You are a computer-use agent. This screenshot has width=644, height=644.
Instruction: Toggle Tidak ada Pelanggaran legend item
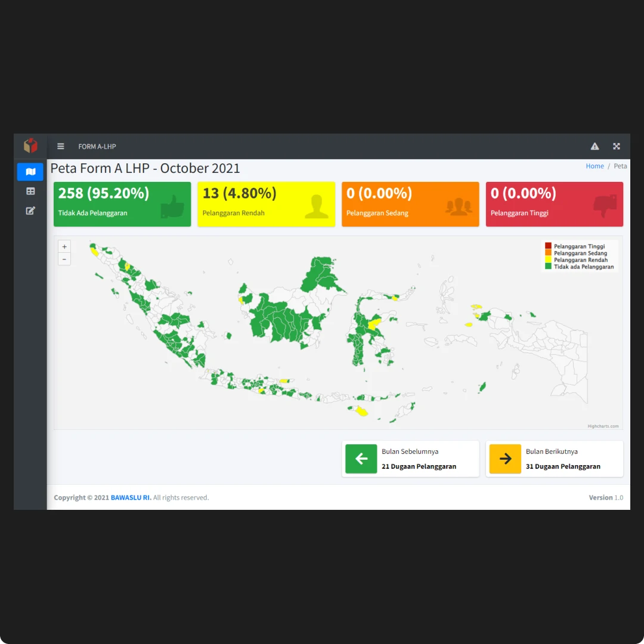tap(583, 267)
